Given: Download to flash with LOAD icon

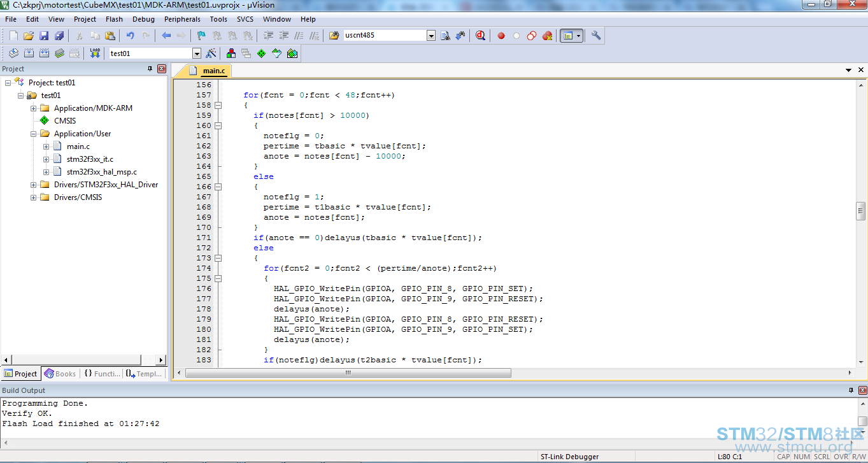Looking at the screenshot, I should tap(95, 53).
